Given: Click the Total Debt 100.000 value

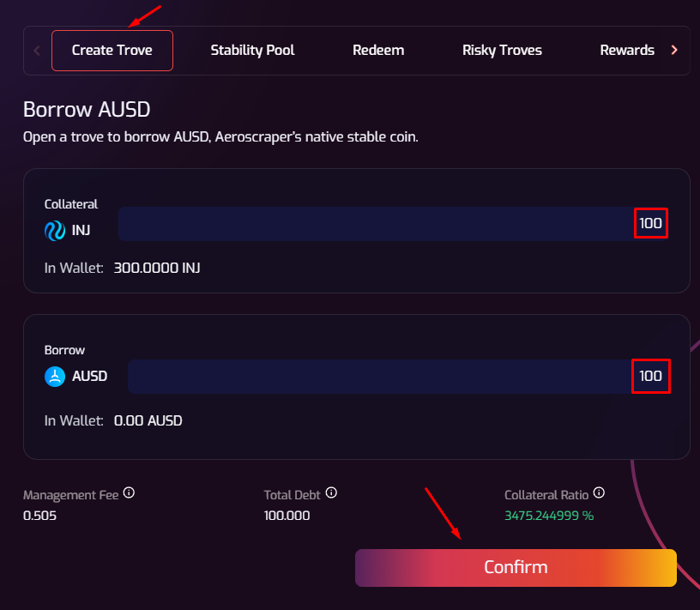Looking at the screenshot, I should (x=287, y=516).
